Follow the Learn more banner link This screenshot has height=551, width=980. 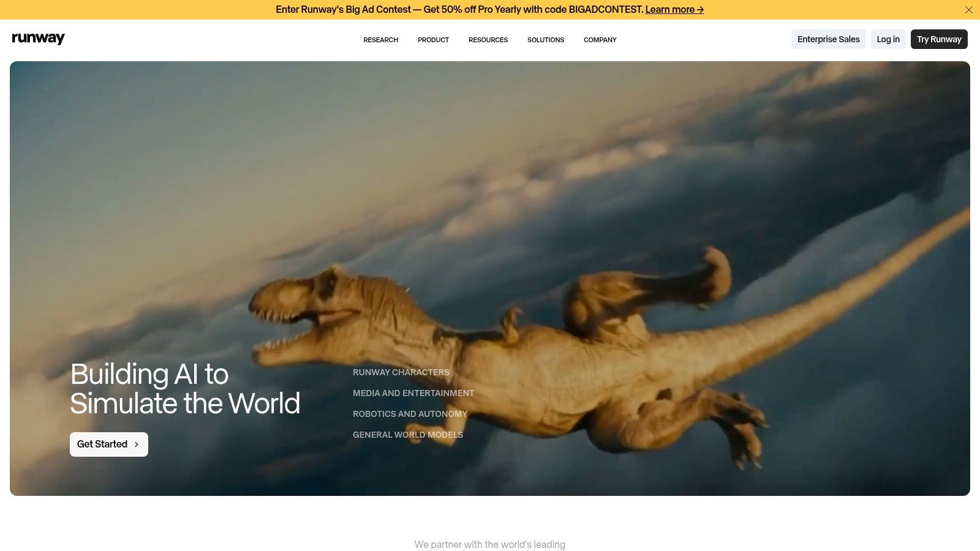tap(674, 10)
